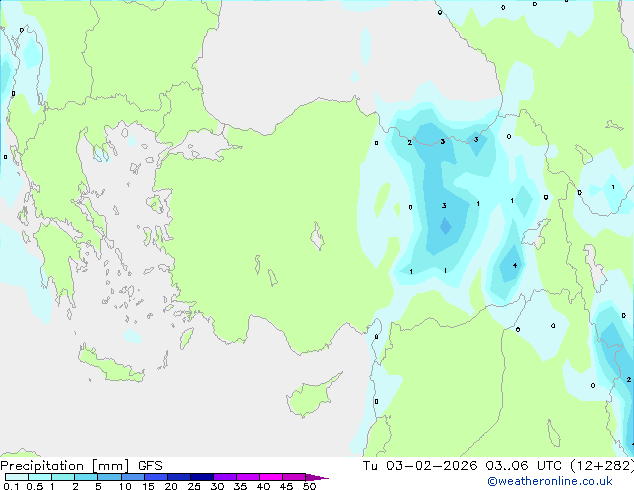Screen dimensions: 634x490
Task: Select the 25 to 30 mm legend swatch
Action: tap(201, 477)
